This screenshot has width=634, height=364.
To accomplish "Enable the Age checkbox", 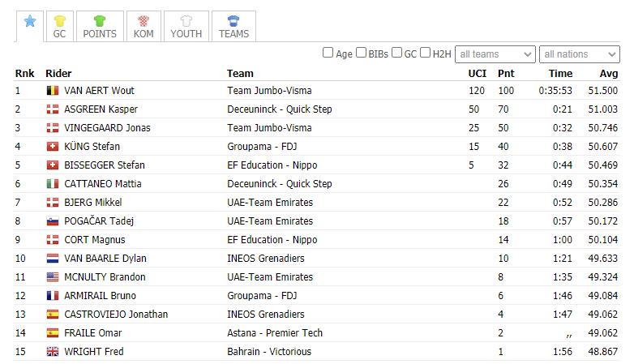I will pyautogui.click(x=328, y=53).
